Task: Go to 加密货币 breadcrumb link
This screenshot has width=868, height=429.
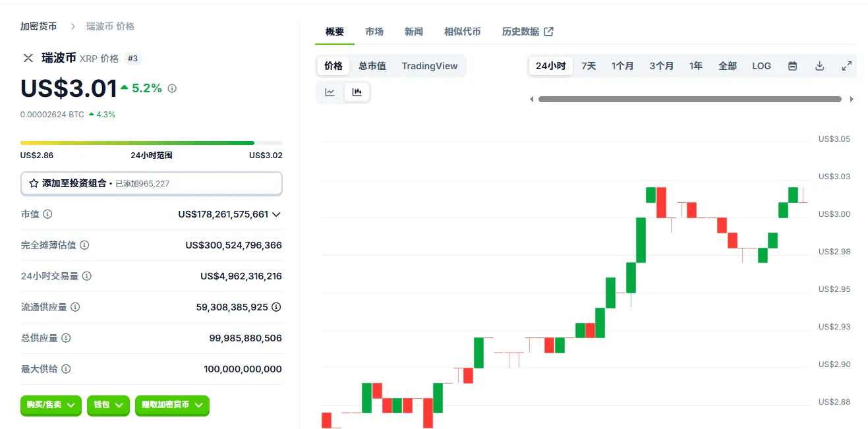Action: [38, 26]
